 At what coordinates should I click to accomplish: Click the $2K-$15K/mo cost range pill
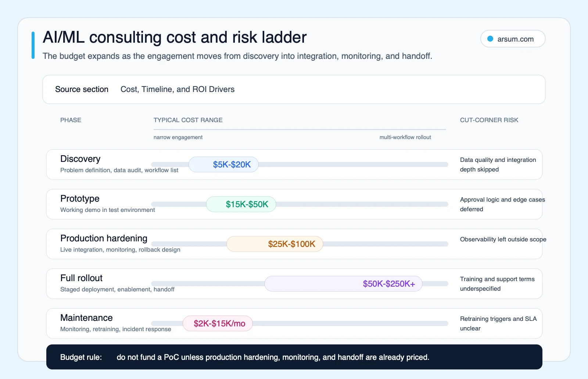218,323
